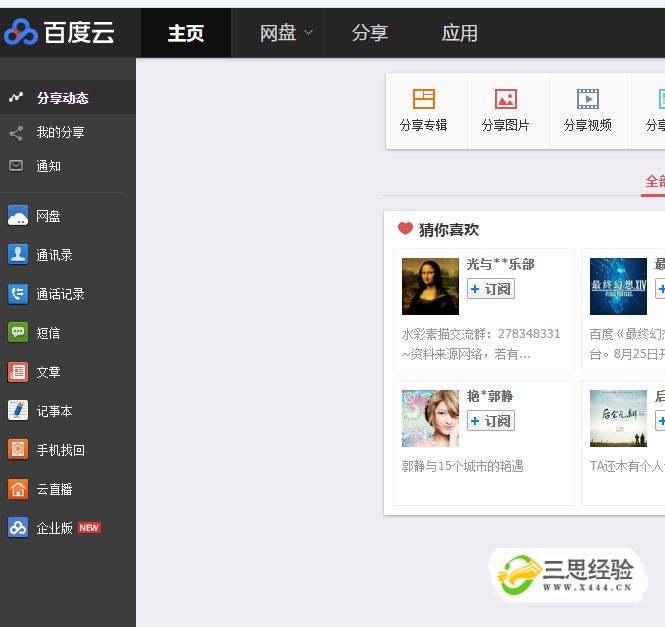Click the 分享专辑 album icon
This screenshot has height=627, width=665.
click(424, 99)
